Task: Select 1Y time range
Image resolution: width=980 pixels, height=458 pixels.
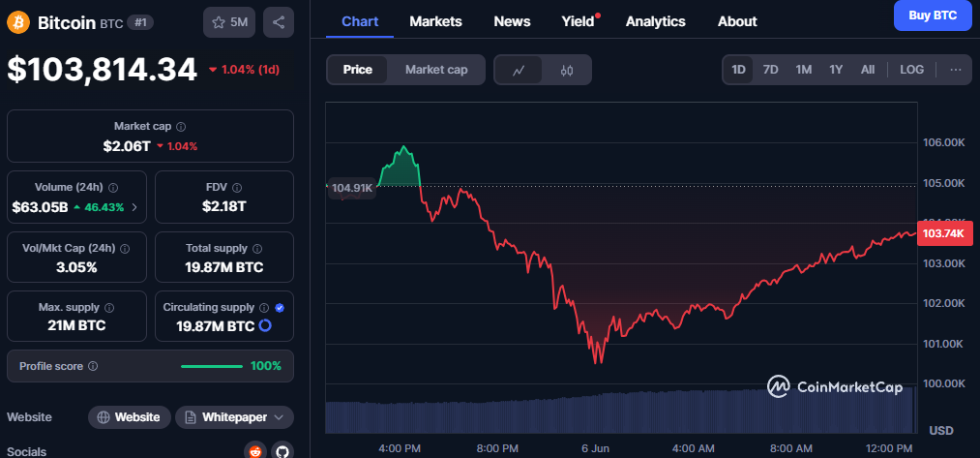Action: pos(836,70)
